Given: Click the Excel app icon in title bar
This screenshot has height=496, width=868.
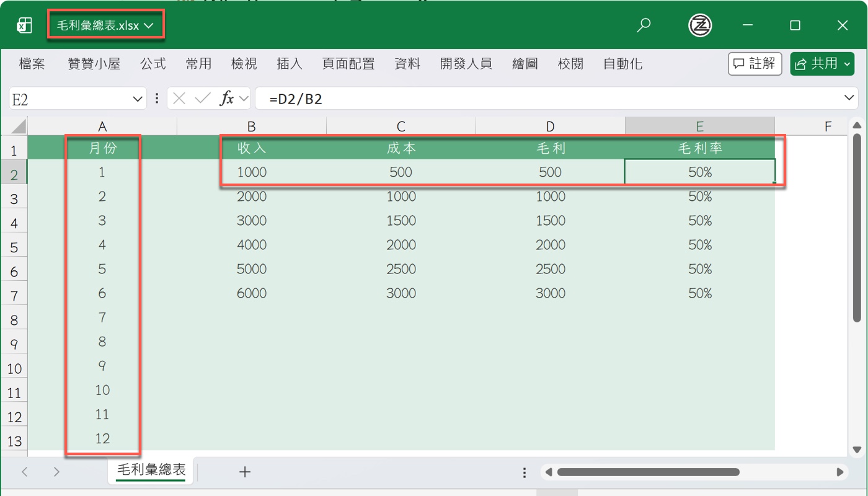Looking at the screenshot, I should tap(24, 25).
